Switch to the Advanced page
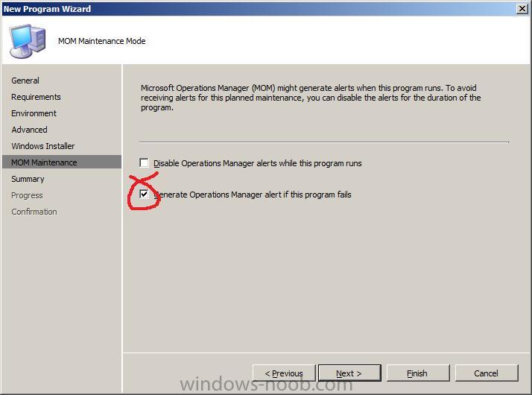 (x=29, y=130)
